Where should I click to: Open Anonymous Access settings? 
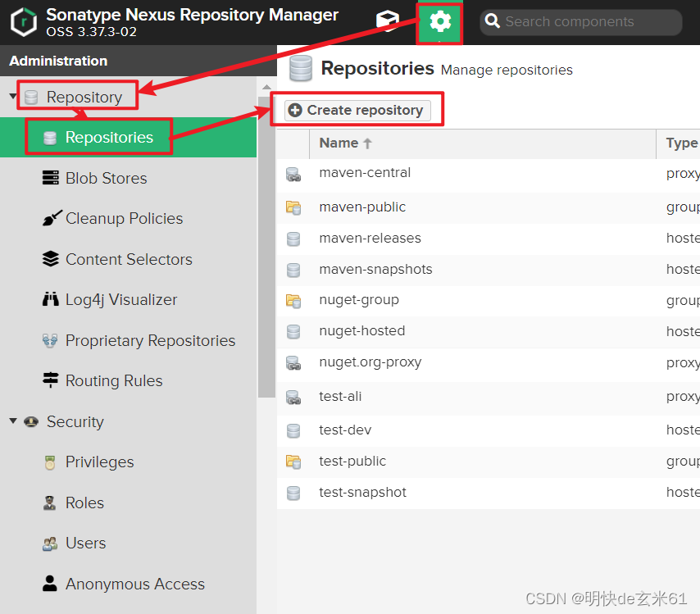pos(134,584)
